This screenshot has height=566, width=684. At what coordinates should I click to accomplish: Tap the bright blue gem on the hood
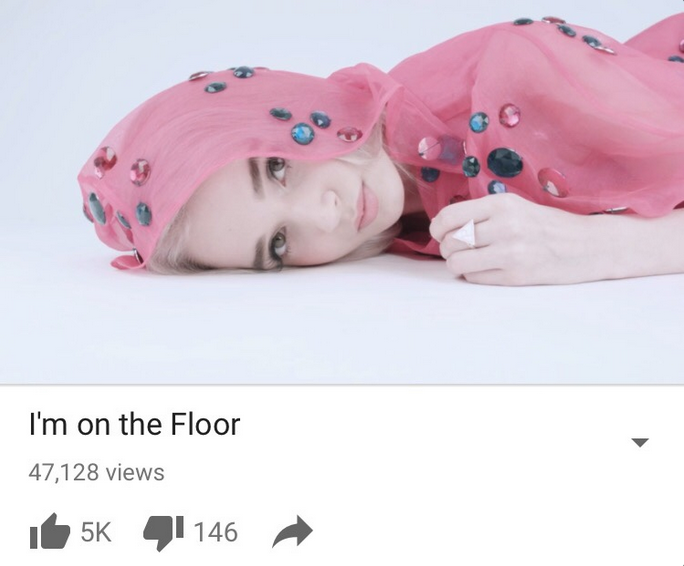[302, 133]
